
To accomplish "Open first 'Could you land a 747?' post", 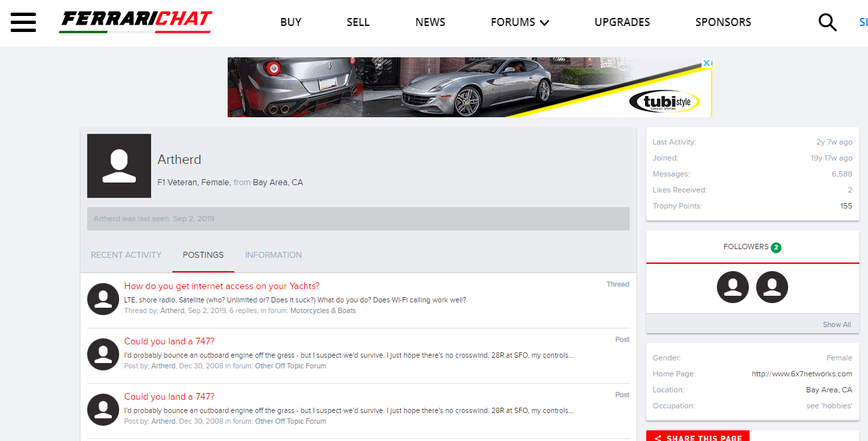I will click(x=169, y=342).
